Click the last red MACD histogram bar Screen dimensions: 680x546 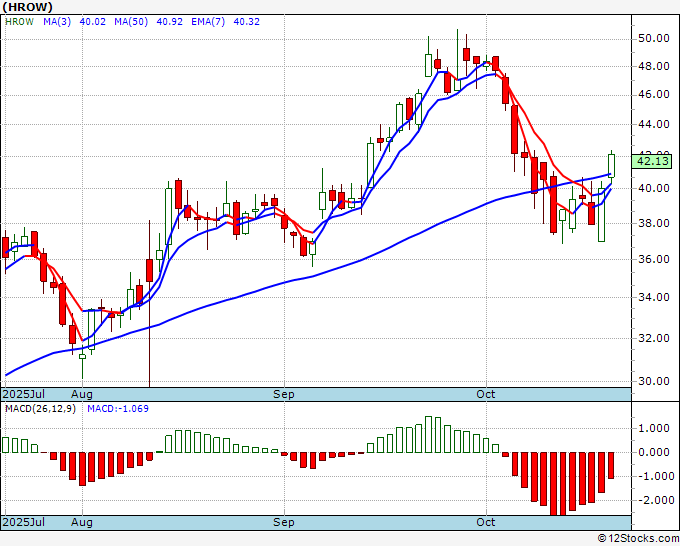tap(611, 465)
